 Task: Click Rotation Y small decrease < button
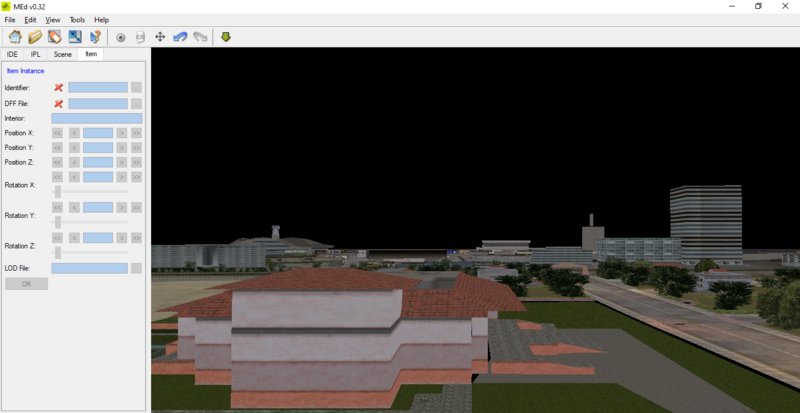[74, 208]
